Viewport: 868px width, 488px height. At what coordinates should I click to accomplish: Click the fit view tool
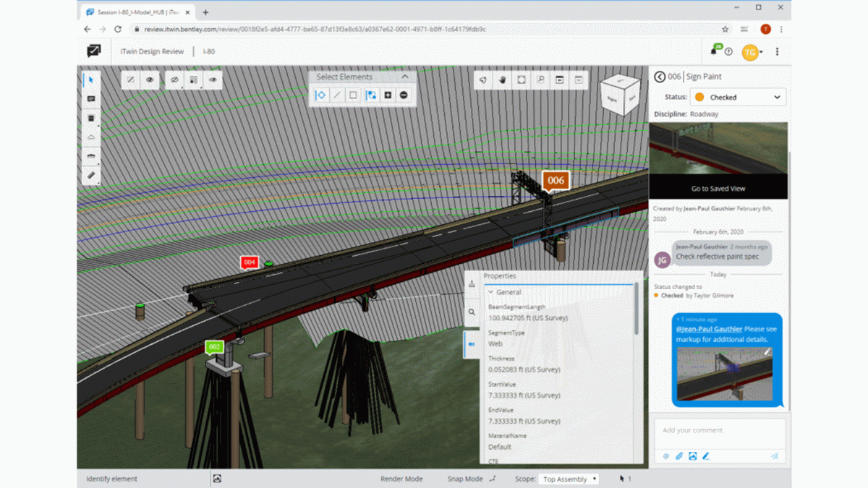point(522,80)
